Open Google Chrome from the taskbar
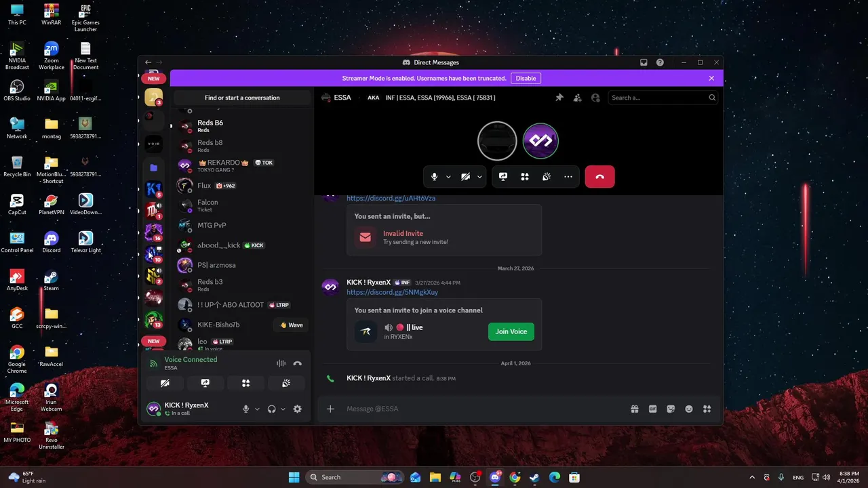Viewport: 868px width, 488px height. coord(515,477)
